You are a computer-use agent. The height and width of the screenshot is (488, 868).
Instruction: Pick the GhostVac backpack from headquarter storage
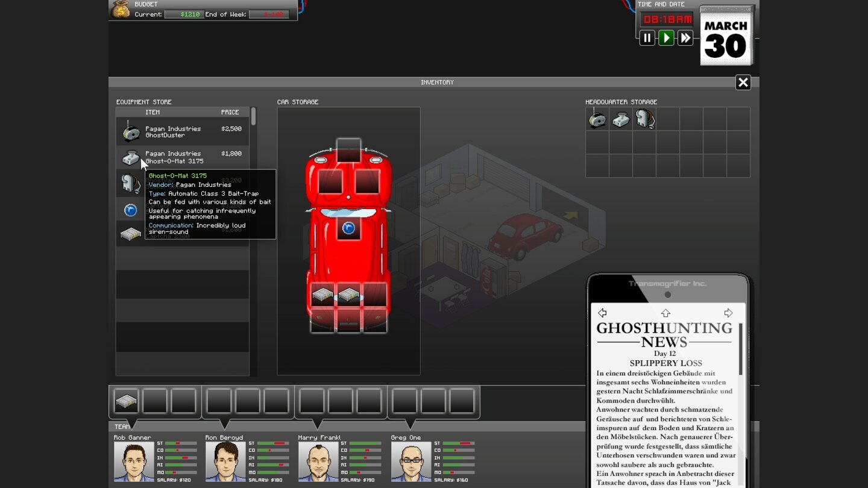click(x=644, y=119)
